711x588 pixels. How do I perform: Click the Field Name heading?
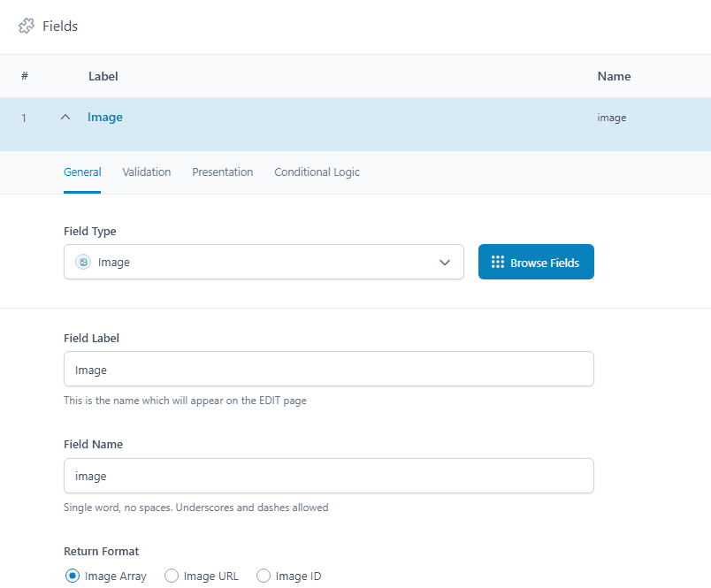[93, 444]
